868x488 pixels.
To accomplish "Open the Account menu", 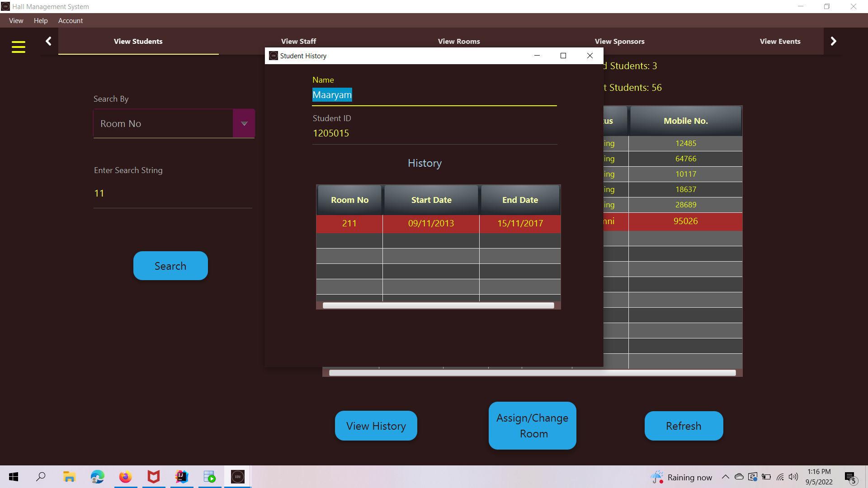I will 71,21.
